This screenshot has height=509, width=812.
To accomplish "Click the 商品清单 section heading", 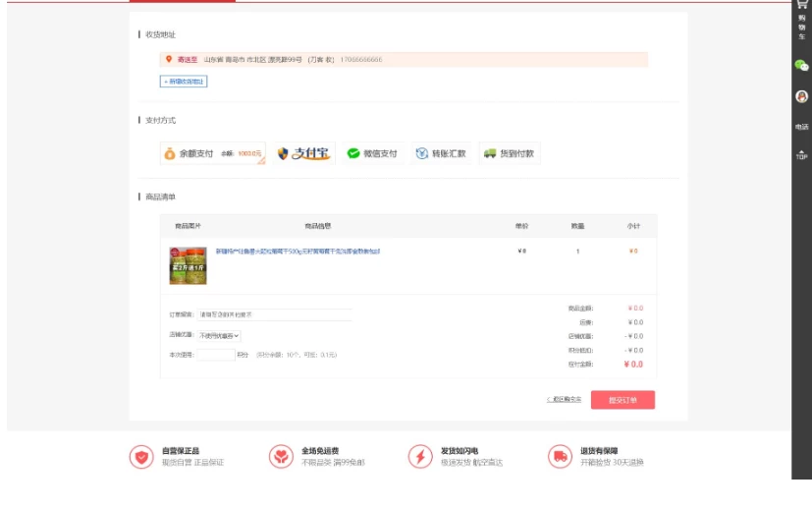I will coord(161,197).
